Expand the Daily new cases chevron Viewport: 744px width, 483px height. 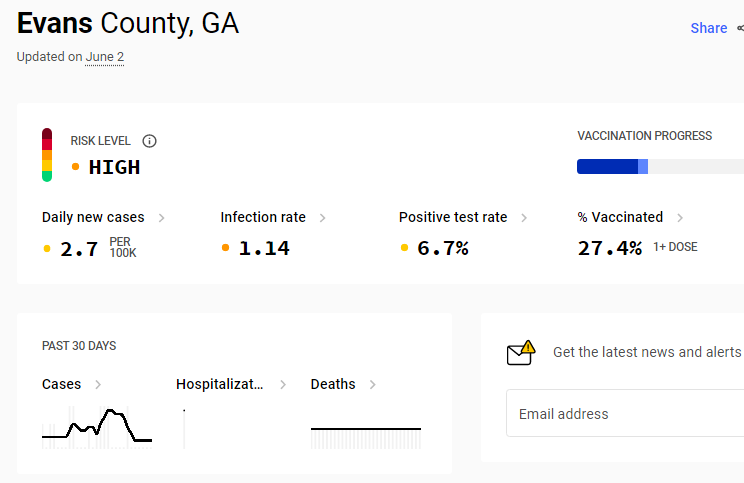(161, 218)
